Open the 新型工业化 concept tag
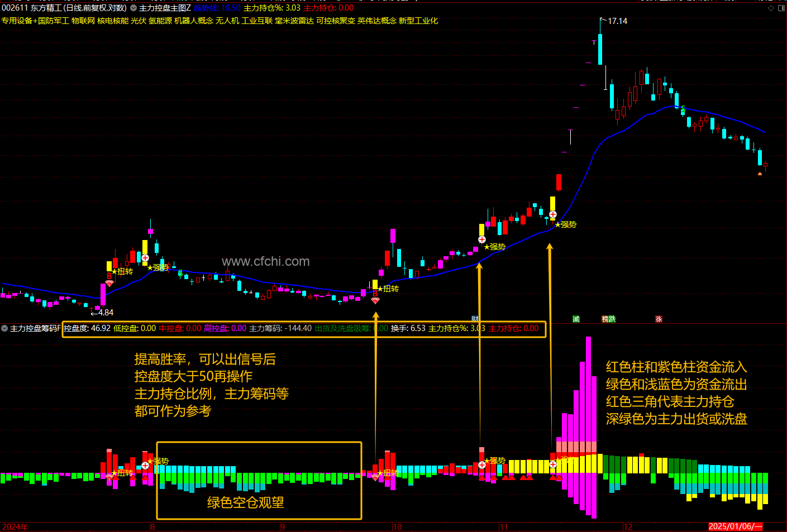Viewport: 787px width, 532px height. [418, 21]
